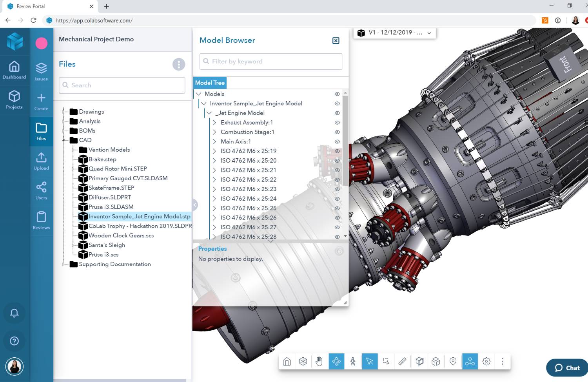Collapse the files side panel handle
The height and width of the screenshot is (382, 588).
click(x=194, y=205)
